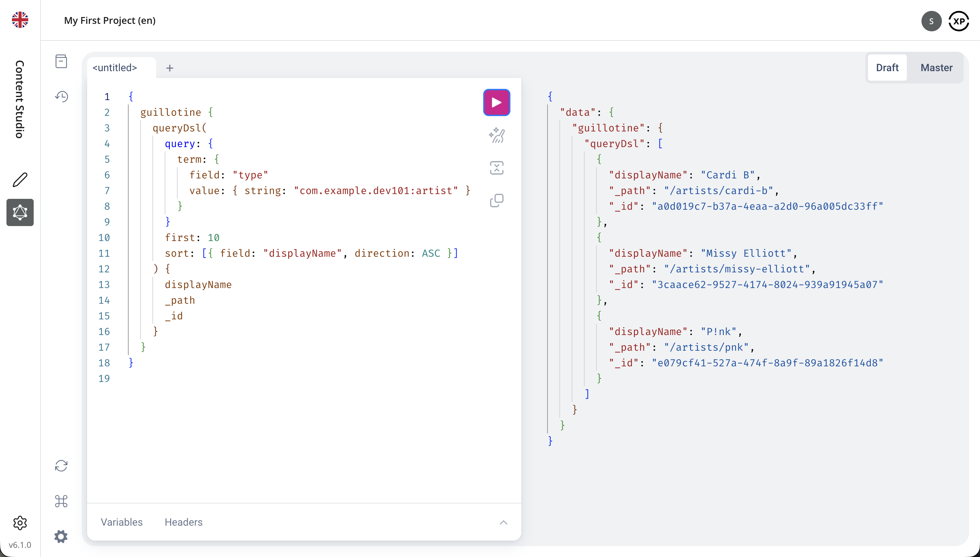Open the Headers editor tab

point(183,522)
